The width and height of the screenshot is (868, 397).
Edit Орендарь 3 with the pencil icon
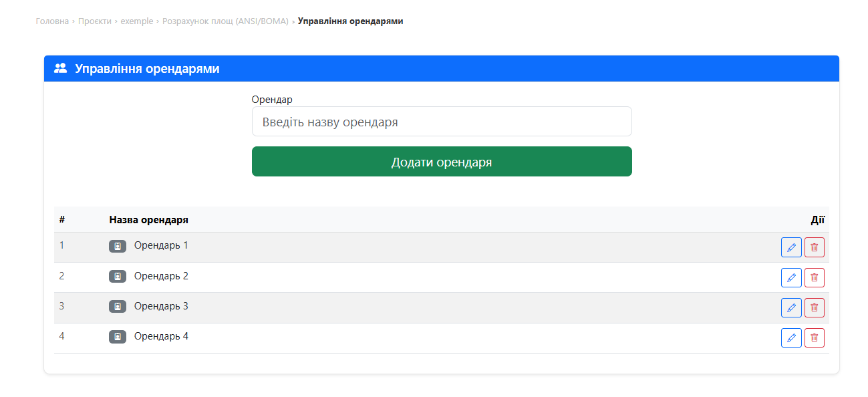click(791, 307)
